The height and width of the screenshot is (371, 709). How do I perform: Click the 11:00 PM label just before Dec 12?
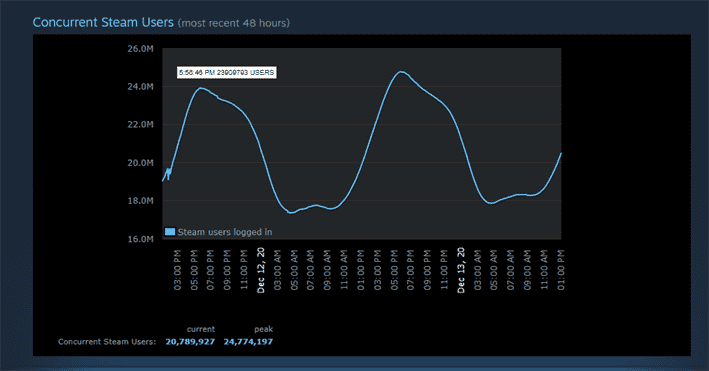[x=244, y=269]
